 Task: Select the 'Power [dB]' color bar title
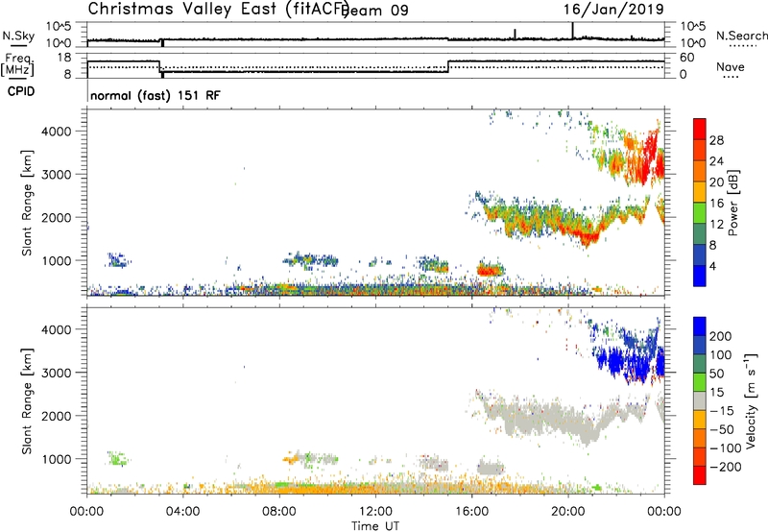pyautogui.click(x=732, y=203)
